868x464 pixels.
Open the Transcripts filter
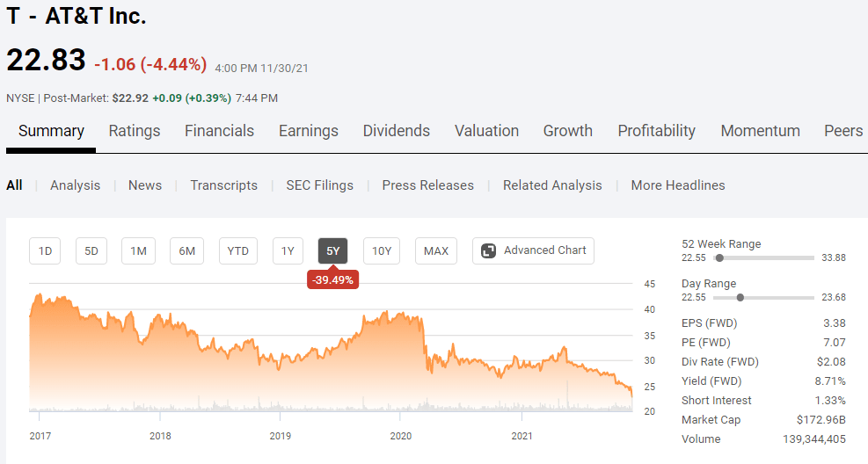click(223, 185)
